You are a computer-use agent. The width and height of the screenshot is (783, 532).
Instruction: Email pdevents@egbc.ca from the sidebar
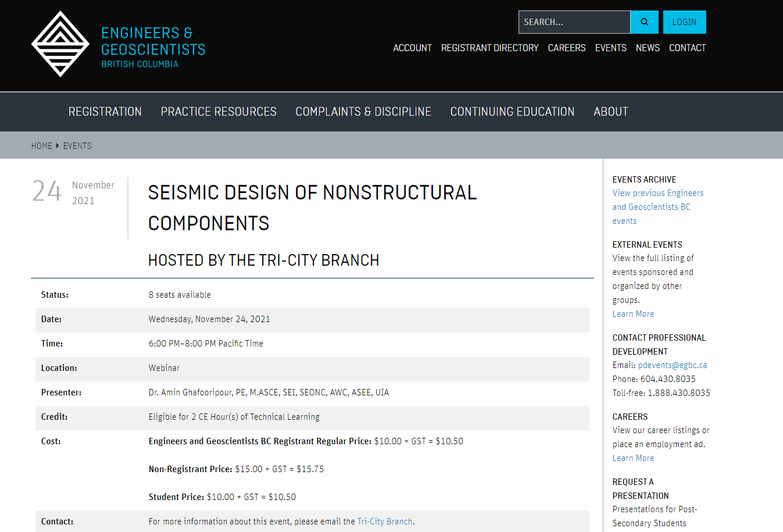[x=672, y=365]
